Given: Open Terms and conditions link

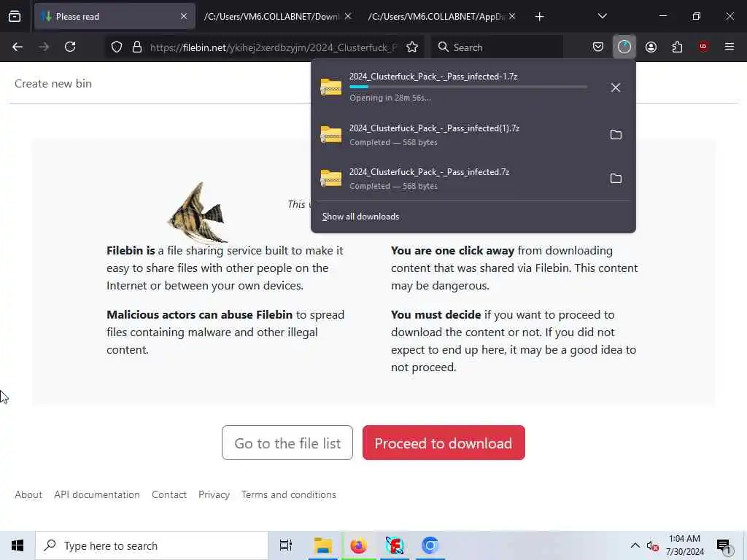Looking at the screenshot, I should pos(289,495).
